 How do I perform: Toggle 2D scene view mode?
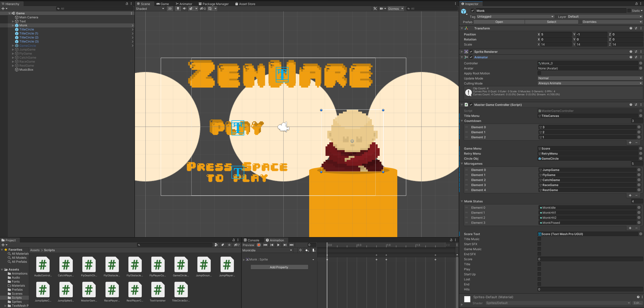point(170,9)
